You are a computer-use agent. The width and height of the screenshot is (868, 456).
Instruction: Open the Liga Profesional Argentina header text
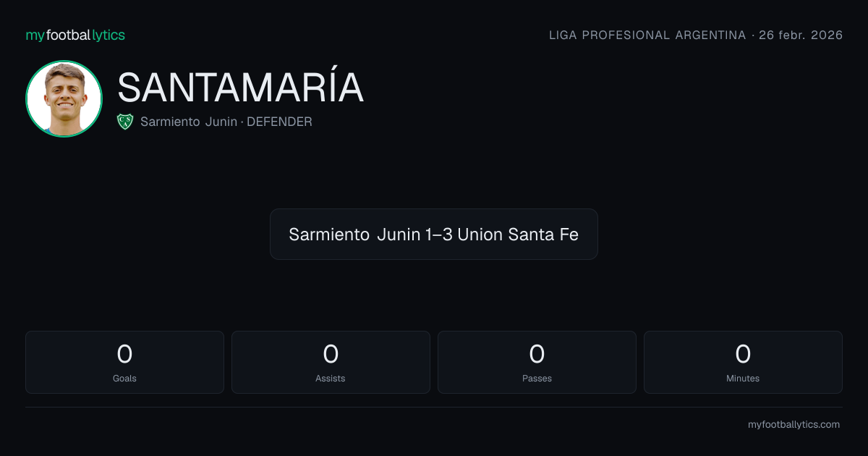tap(647, 35)
